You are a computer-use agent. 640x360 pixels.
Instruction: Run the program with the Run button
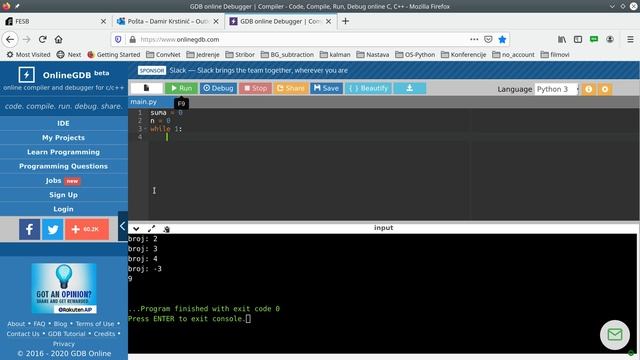(x=181, y=88)
